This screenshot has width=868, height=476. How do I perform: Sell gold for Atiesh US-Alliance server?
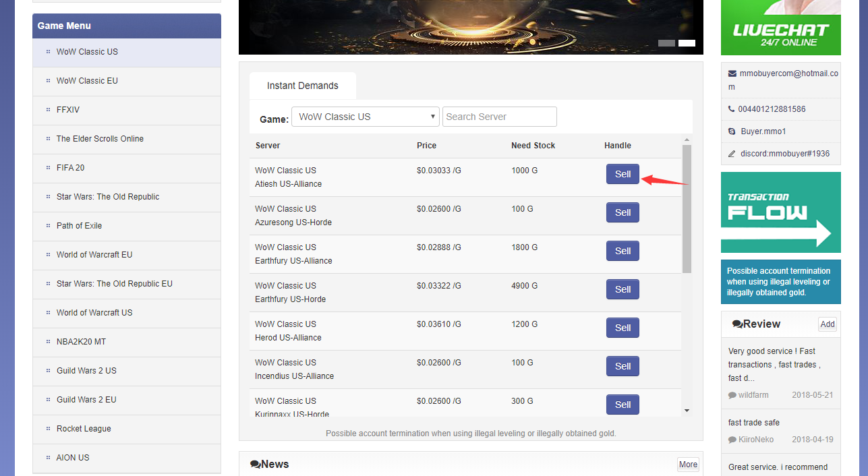[x=622, y=173]
